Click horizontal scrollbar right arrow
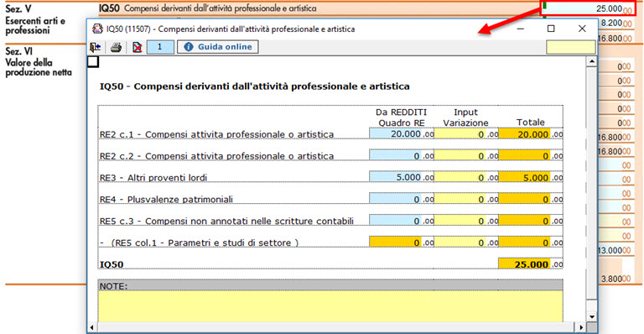 (x=581, y=327)
